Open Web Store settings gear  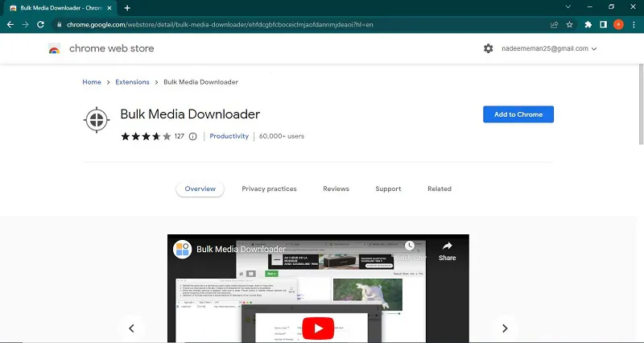coord(488,48)
